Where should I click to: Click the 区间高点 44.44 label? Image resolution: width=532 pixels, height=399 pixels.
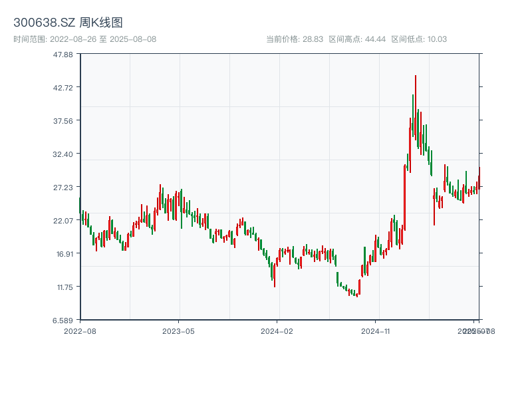point(357,39)
